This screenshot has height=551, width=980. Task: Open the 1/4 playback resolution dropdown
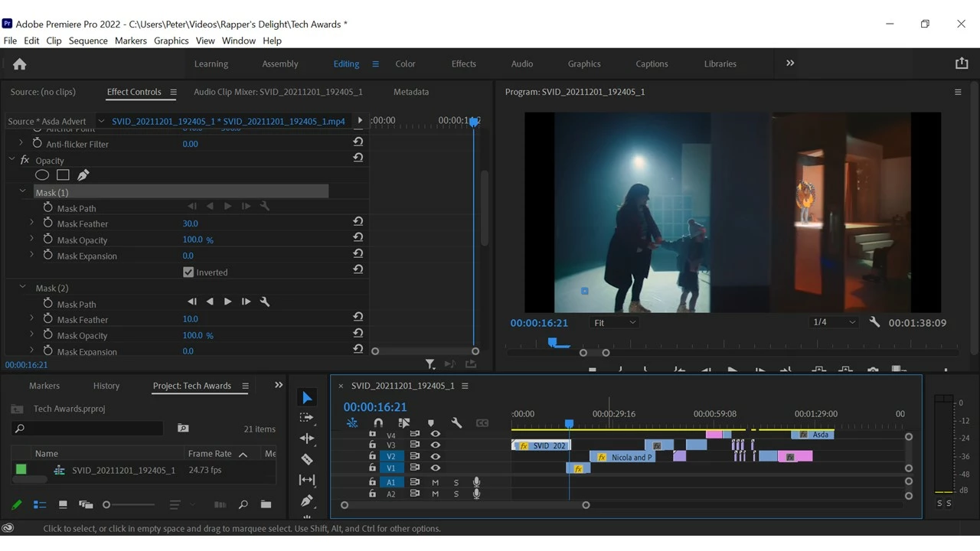pyautogui.click(x=834, y=323)
